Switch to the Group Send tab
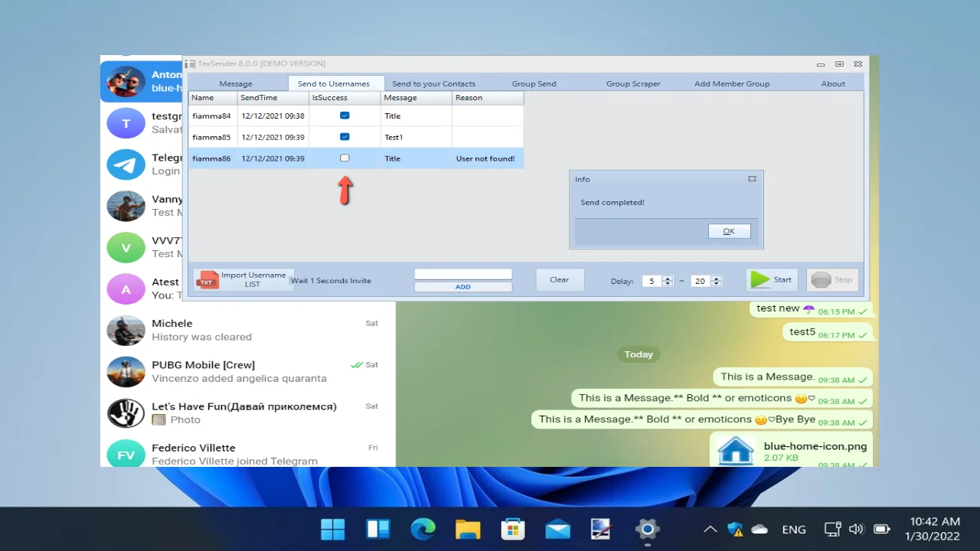 [534, 83]
